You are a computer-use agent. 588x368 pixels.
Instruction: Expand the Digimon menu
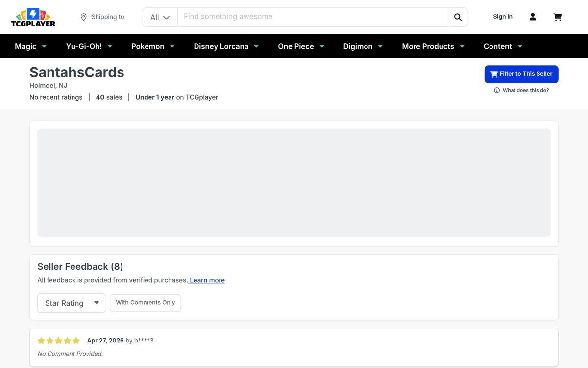tap(363, 46)
